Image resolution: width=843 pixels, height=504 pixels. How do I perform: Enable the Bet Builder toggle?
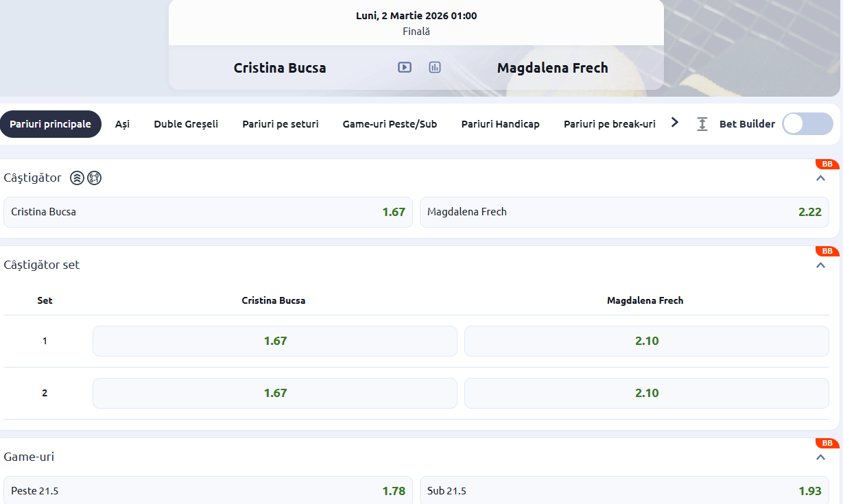point(807,124)
